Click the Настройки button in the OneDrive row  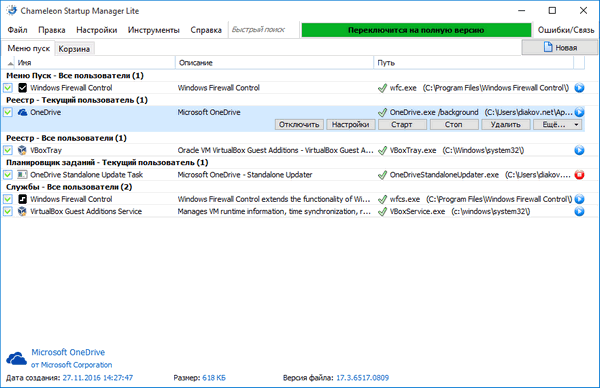click(x=351, y=125)
